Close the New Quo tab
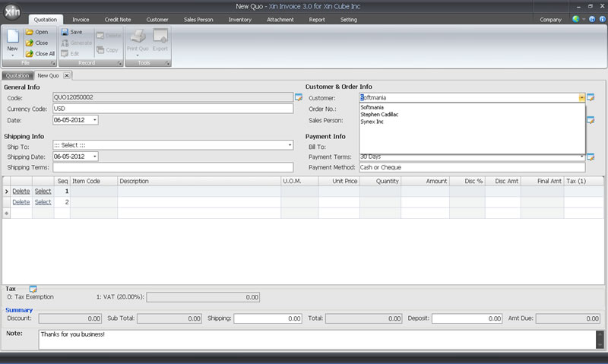 click(x=67, y=75)
